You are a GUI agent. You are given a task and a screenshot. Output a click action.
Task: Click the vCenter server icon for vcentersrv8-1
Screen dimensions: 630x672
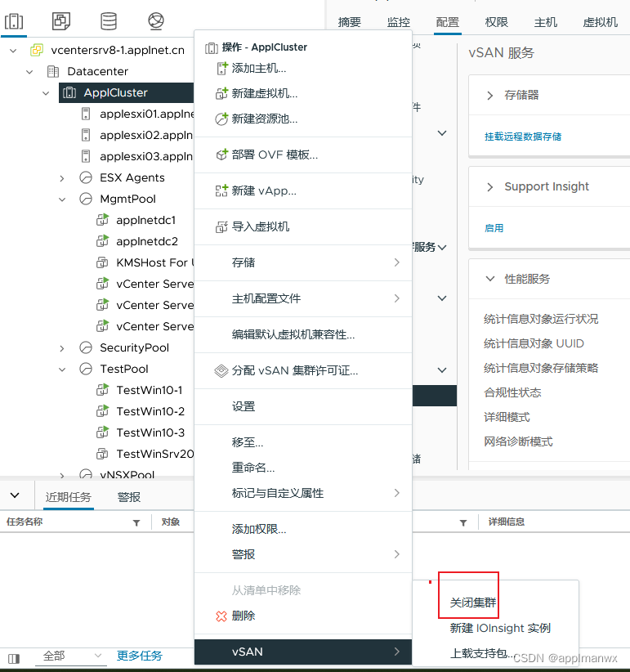click(37, 50)
